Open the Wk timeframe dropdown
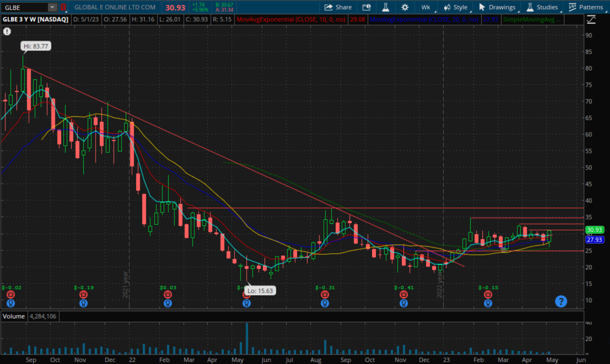Viewport: 610px width, 364px height. click(427, 7)
